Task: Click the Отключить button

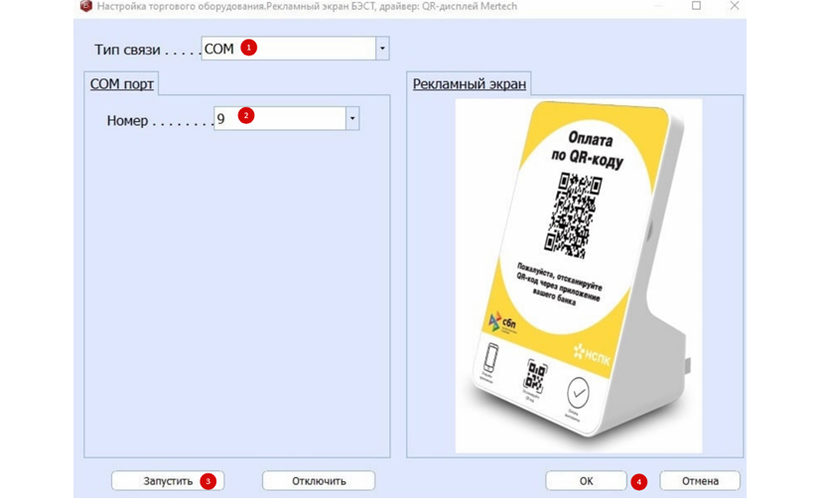Action: [319, 481]
